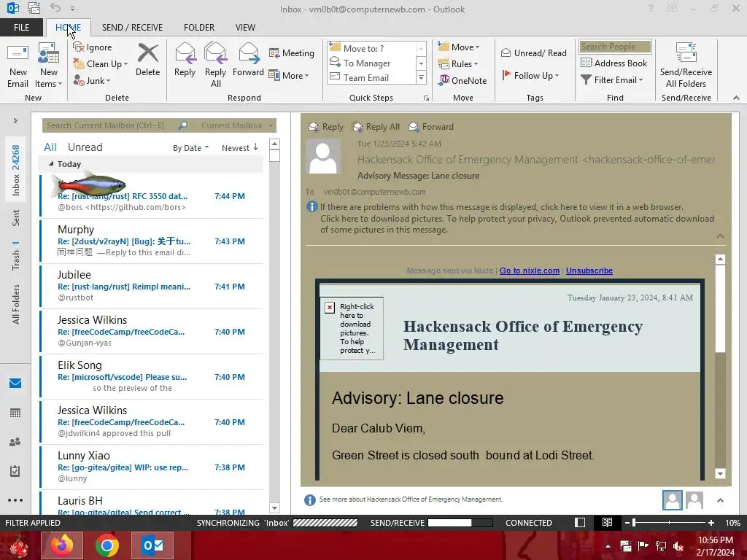The image size is (747, 560).
Task: Send message to OneNote
Action: (462, 80)
